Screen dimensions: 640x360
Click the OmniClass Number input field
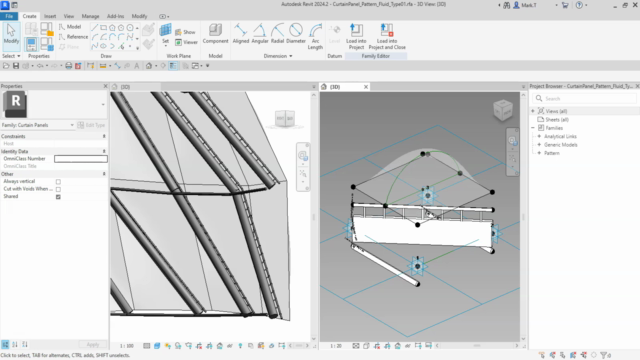(81, 159)
